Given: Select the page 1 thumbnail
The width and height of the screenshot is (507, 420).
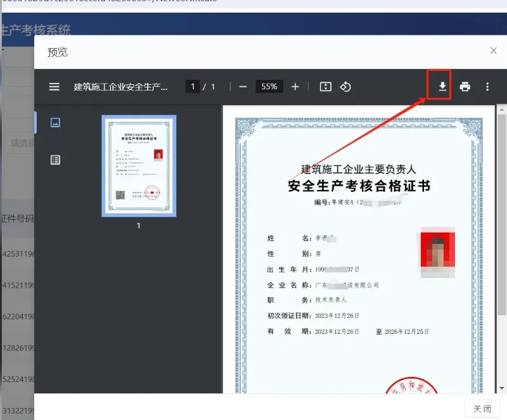Looking at the screenshot, I should [x=139, y=166].
